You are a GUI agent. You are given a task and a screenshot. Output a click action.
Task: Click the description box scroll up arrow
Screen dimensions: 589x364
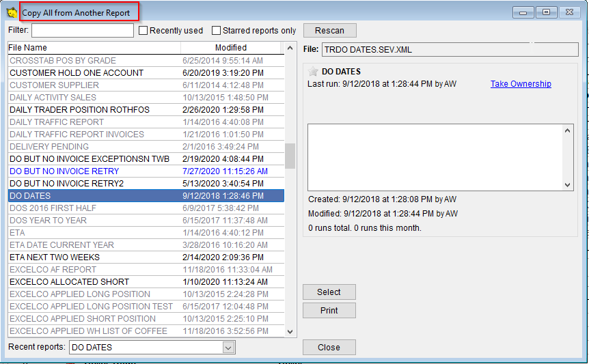pos(567,130)
